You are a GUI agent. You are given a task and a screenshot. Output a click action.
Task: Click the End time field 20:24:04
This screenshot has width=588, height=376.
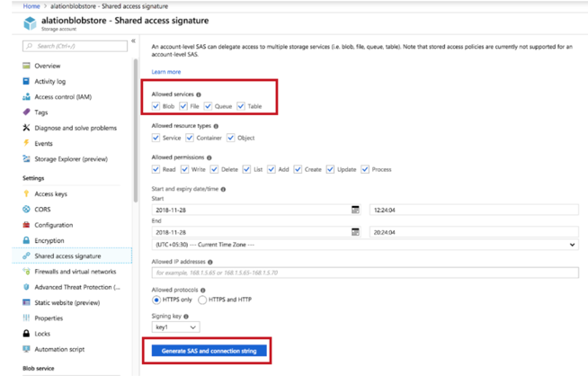point(474,232)
